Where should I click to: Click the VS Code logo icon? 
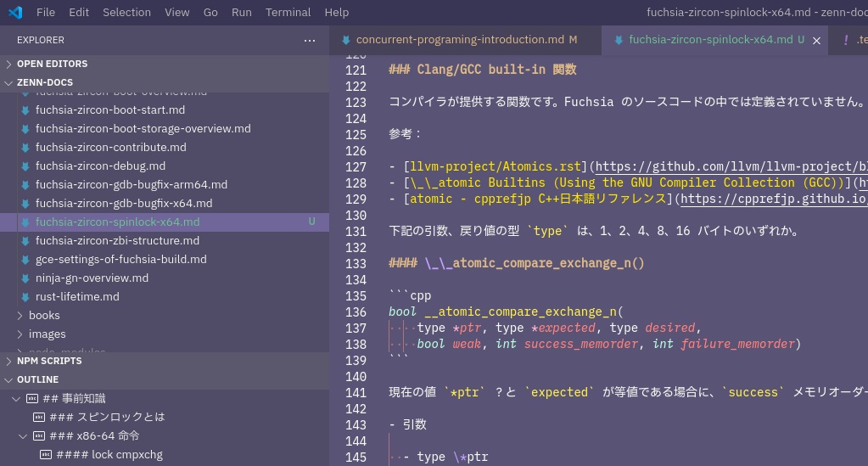pos(15,12)
